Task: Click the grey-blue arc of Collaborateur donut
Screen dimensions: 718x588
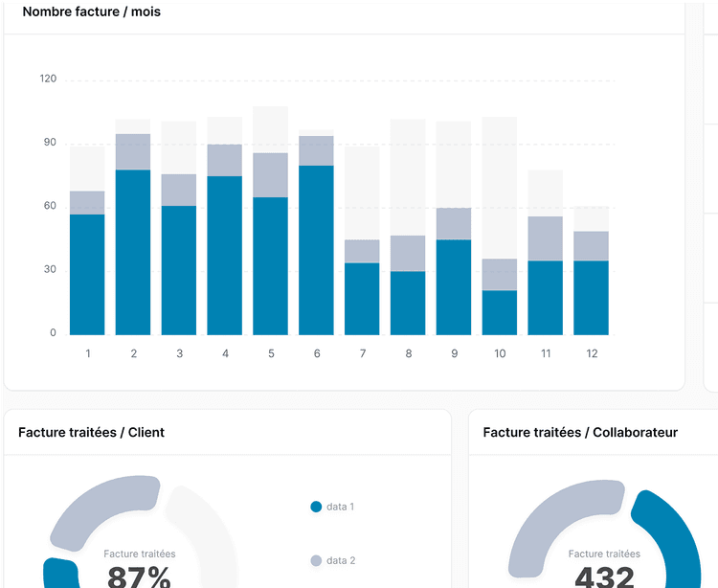Action: coord(550,517)
